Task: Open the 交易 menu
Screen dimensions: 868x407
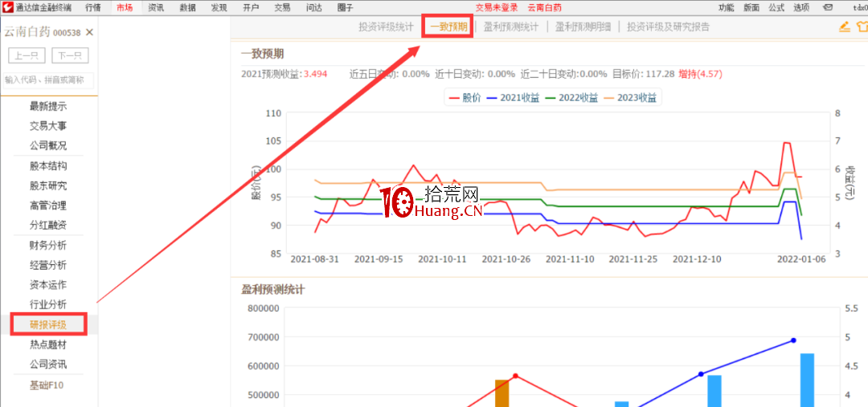Action: (x=282, y=8)
